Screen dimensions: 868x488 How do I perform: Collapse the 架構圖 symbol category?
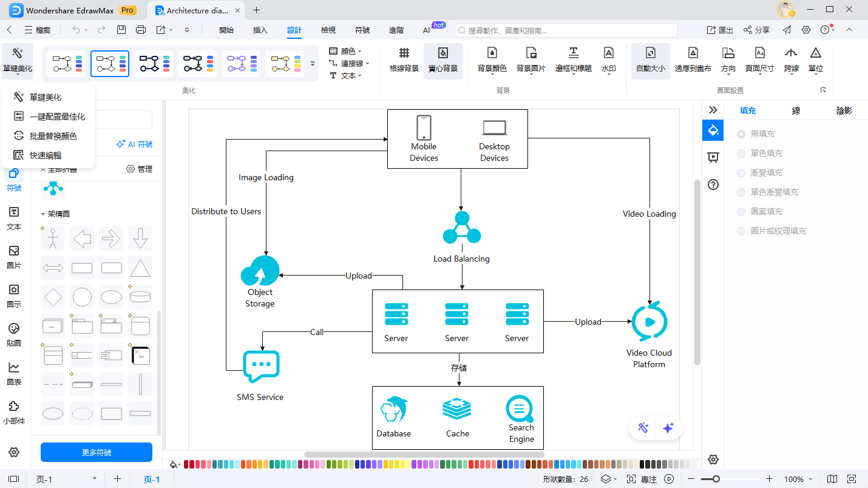(x=43, y=214)
